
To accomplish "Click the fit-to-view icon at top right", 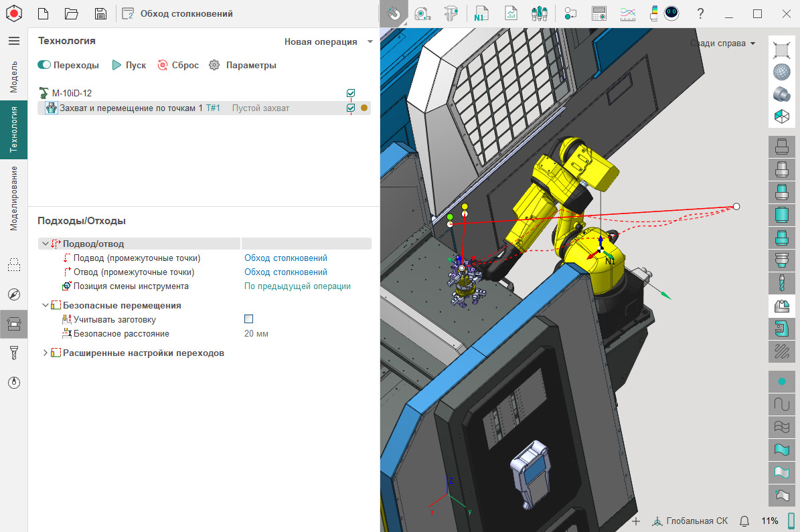I will tap(781, 49).
